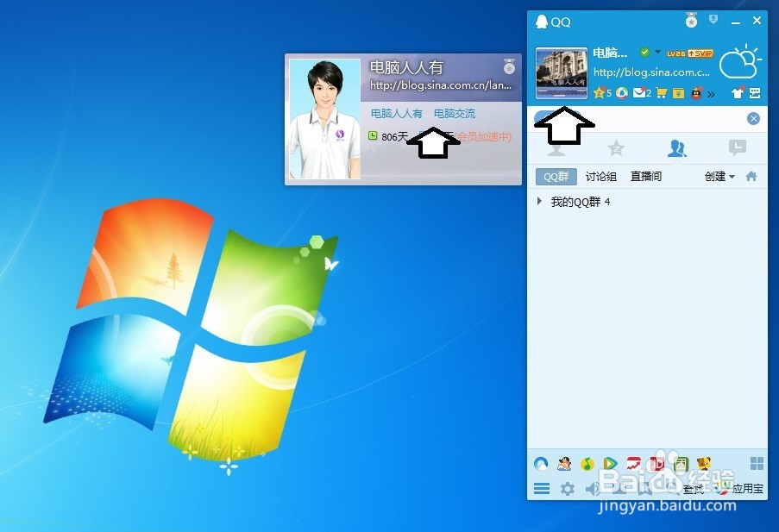
Task: Open the 电脑交流 link on card
Action: tap(455, 113)
